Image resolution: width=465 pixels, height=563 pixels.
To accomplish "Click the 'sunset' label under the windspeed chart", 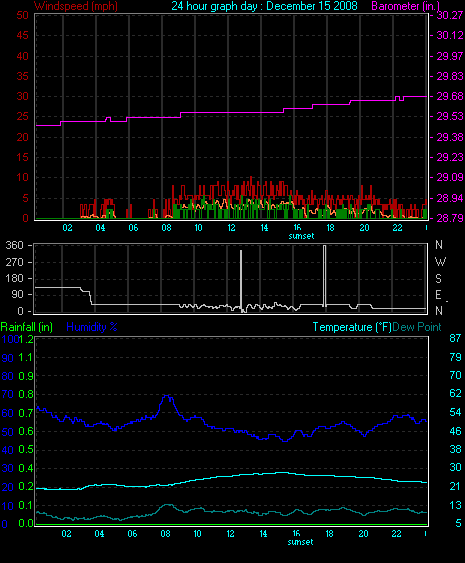I will click(x=301, y=236).
